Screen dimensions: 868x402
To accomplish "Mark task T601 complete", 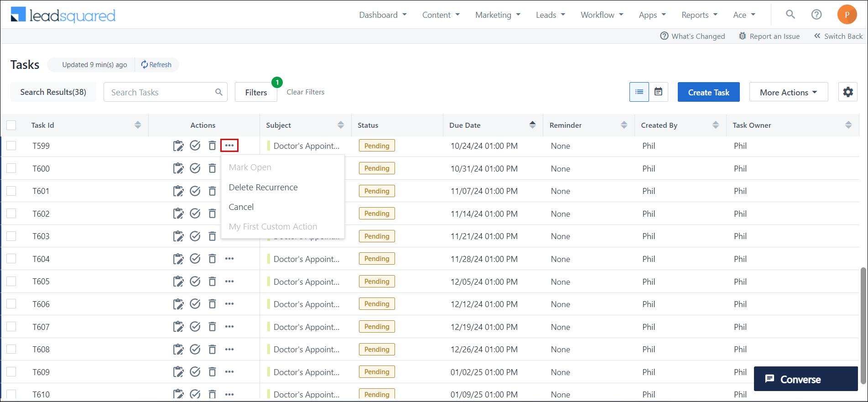I will [x=195, y=191].
